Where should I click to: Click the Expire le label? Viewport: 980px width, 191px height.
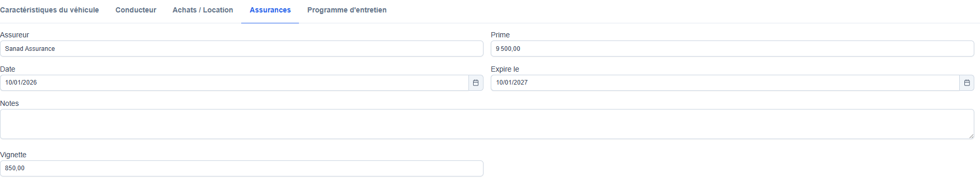pyautogui.click(x=505, y=69)
